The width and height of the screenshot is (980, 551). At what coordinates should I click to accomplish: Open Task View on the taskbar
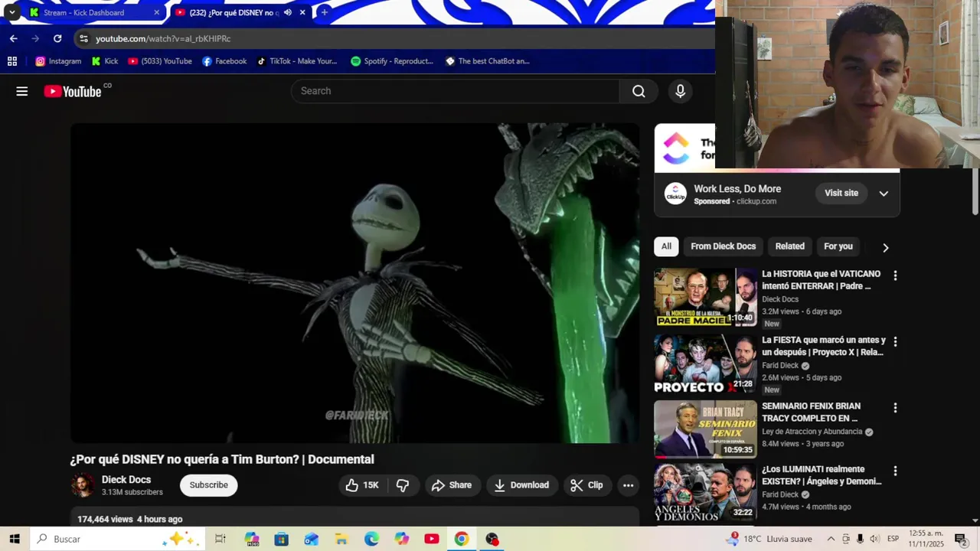coord(220,539)
